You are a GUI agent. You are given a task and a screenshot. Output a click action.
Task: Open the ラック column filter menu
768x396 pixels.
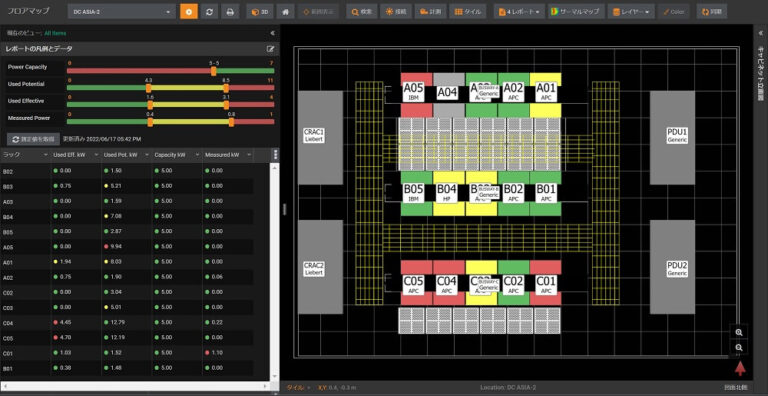pyautogui.click(x=46, y=155)
